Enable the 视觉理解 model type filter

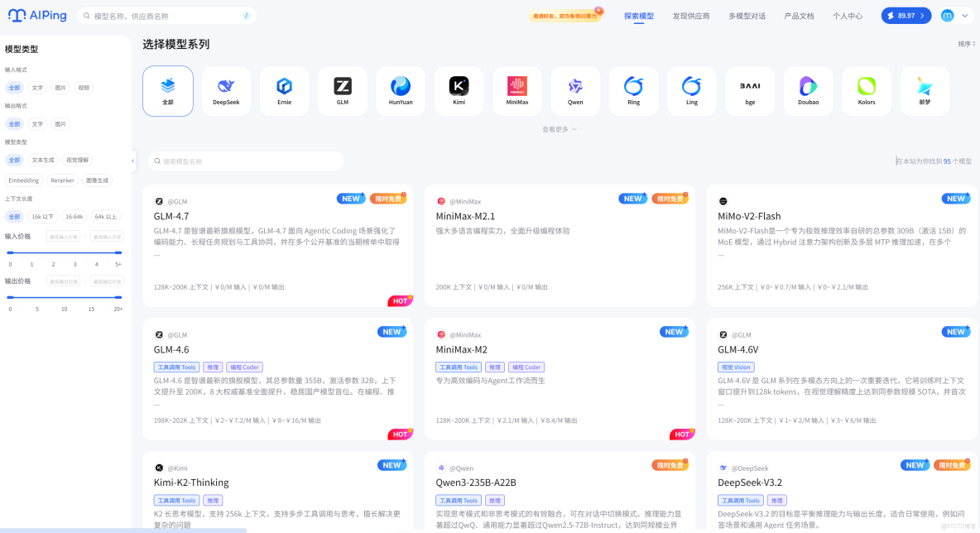(x=79, y=160)
